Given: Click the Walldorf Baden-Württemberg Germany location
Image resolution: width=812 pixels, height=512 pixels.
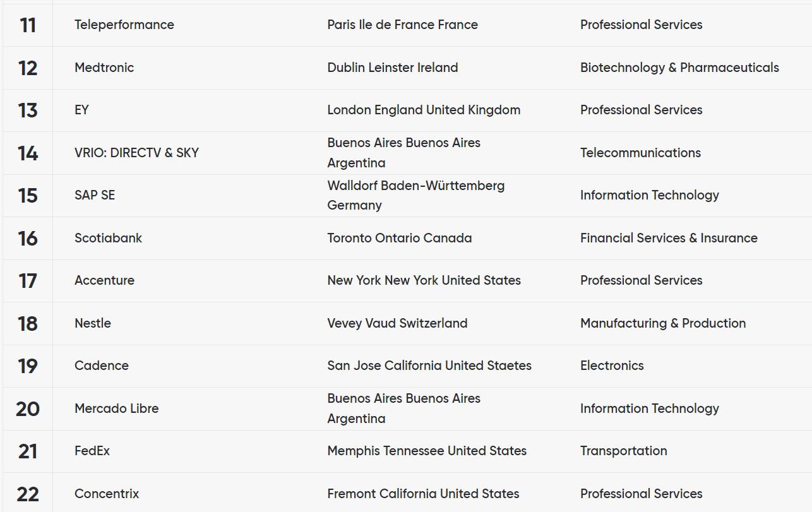Looking at the screenshot, I should (415, 195).
